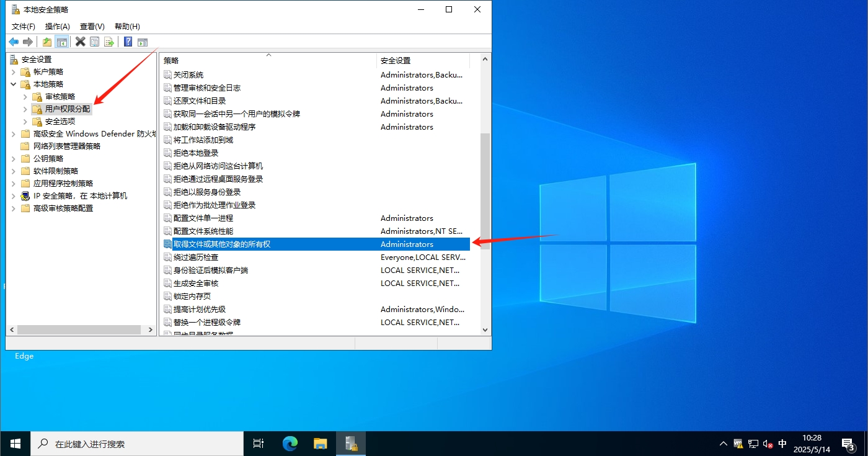Screen dimensions: 868x456
Task: Click the tree pane horizontal scrollbar thumb
Action: pyautogui.click(x=78, y=330)
